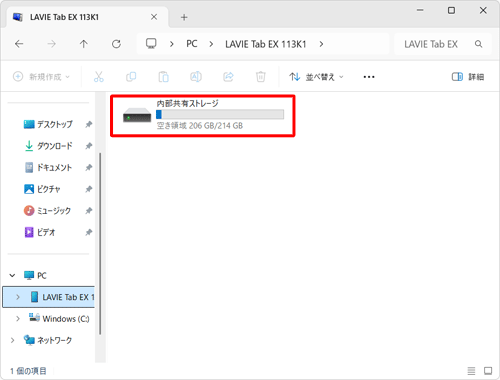Screen dimensions: 500x380
Task: Expand chevron after LAVIE Tab EX 113K1 breadcrumb
Action: pyautogui.click(x=321, y=44)
